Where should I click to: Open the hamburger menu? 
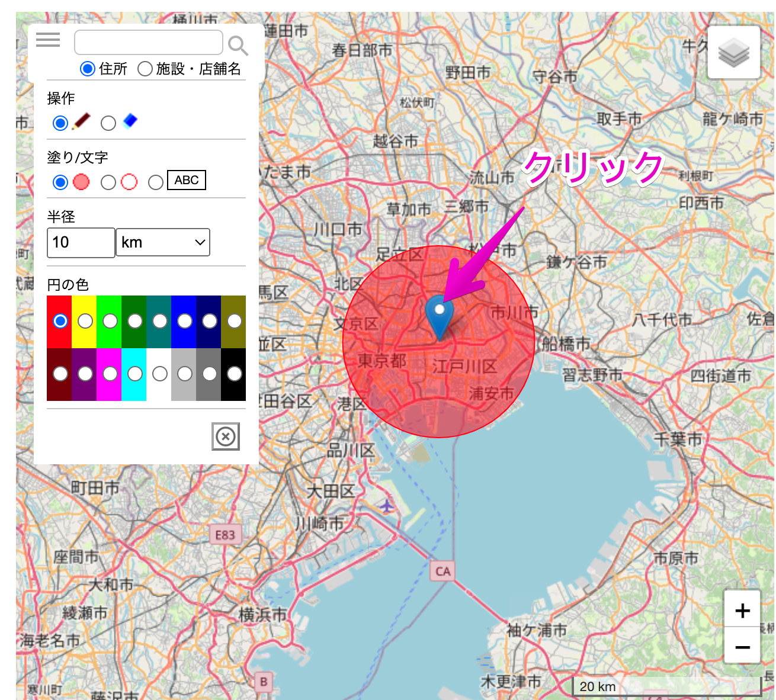[48, 40]
